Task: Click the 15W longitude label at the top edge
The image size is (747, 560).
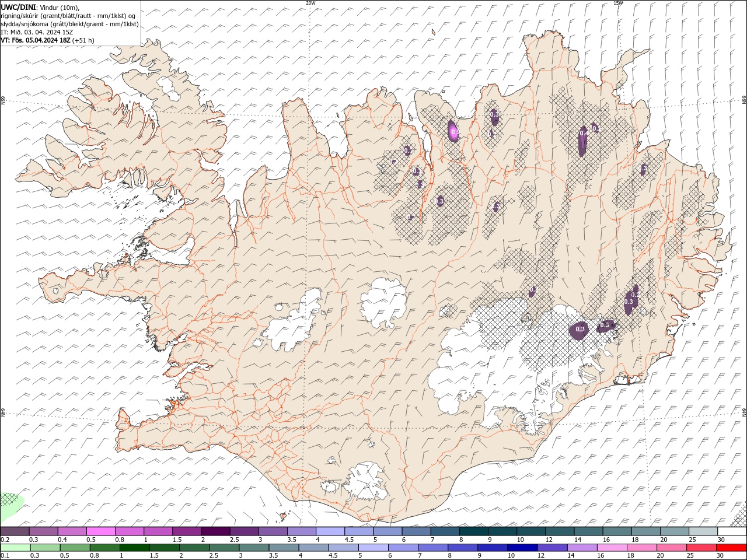Action: coord(619,3)
